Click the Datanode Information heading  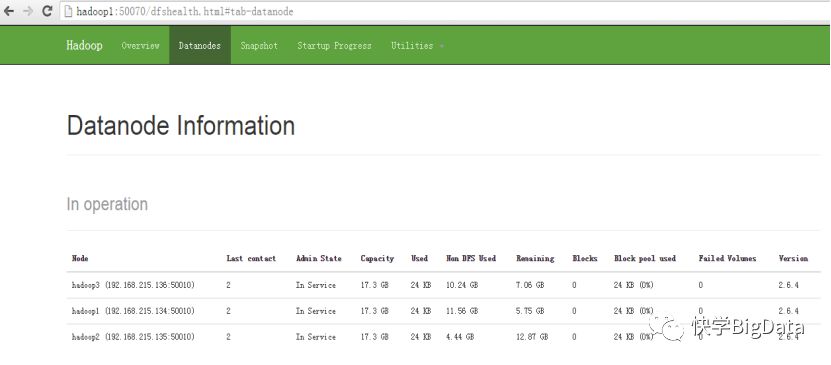point(181,126)
